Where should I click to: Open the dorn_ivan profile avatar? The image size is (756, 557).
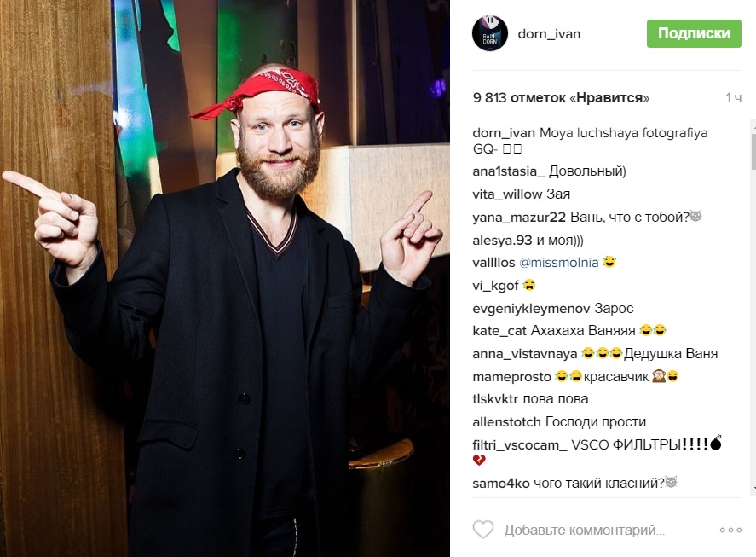pos(490,33)
